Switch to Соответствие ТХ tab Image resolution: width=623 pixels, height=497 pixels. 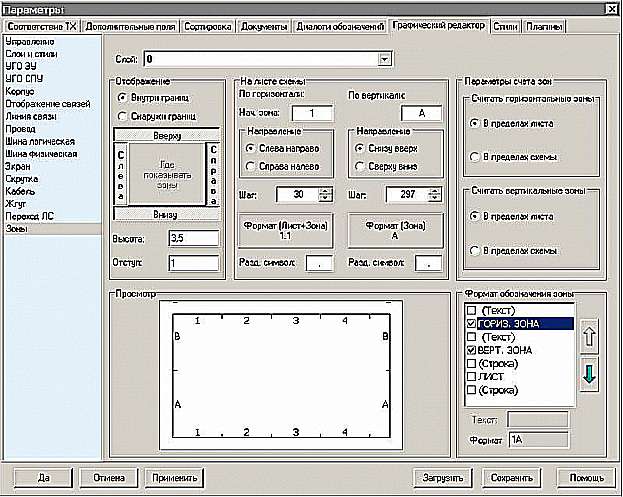click(x=42, y=27)
